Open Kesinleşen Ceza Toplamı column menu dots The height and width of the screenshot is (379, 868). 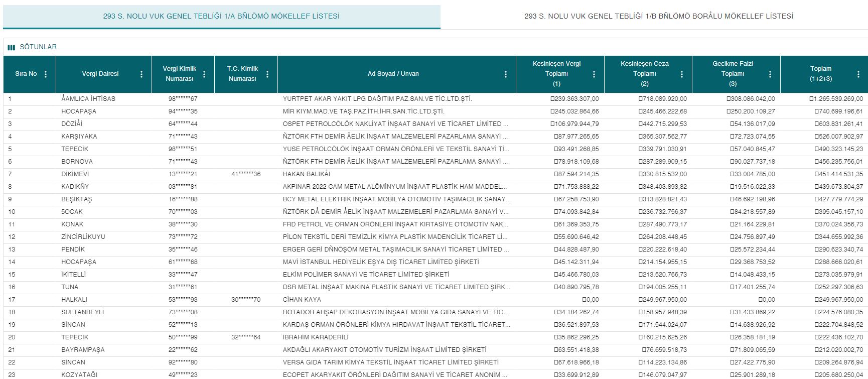(682, 74)
